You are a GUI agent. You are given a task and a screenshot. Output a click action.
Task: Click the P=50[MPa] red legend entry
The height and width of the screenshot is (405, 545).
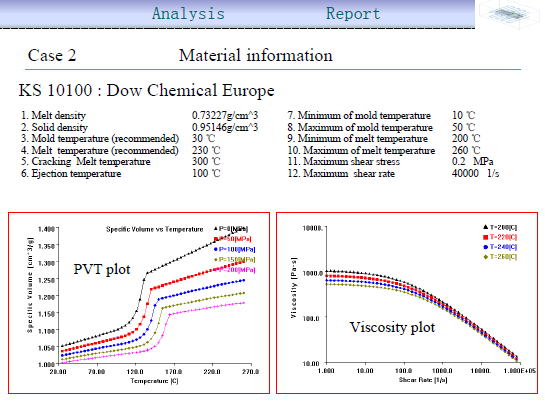click(233, 239)
